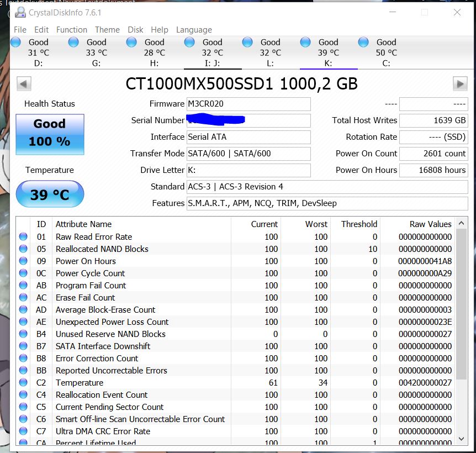Screen dimensions: 476x453
Task: Click the Serial Number field
Action: pos(248,120)
